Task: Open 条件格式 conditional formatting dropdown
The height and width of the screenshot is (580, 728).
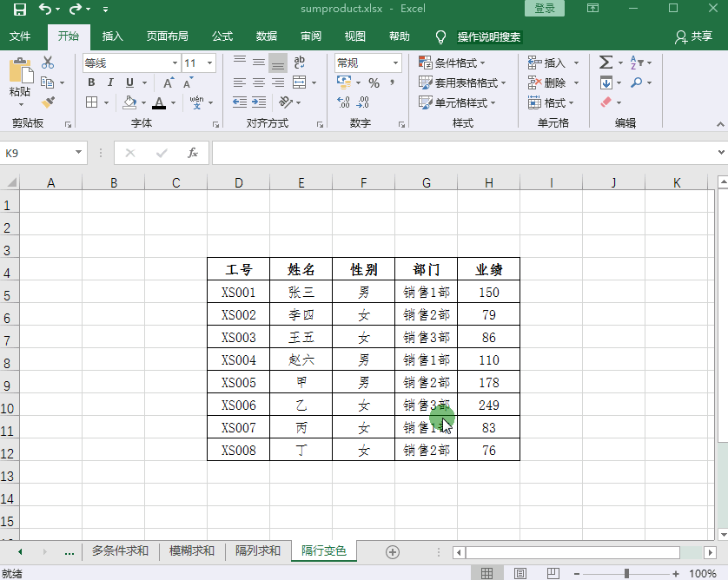Action: (452, 63)
